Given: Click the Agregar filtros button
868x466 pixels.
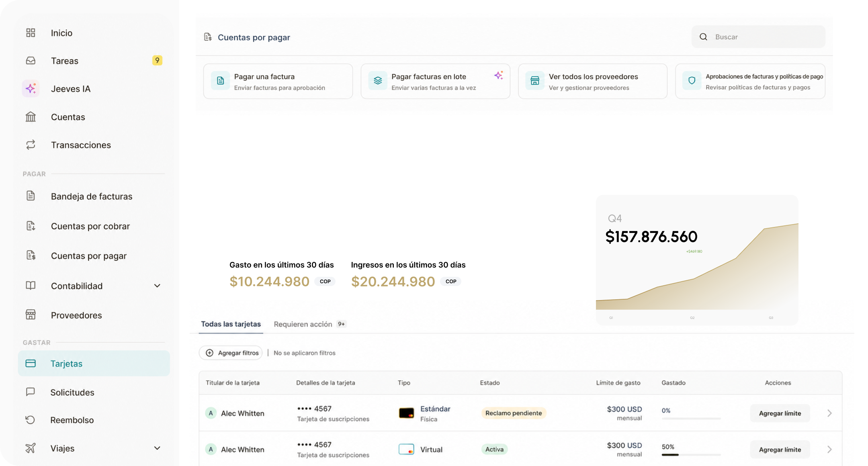Looking at the screenshot, I should (x=231, y=353).
